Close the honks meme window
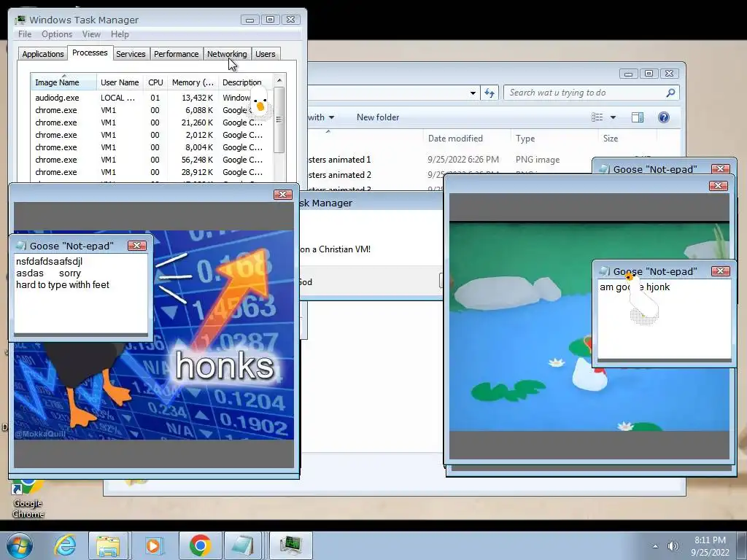Screen dimensions: 747x560 coord(282,194)
